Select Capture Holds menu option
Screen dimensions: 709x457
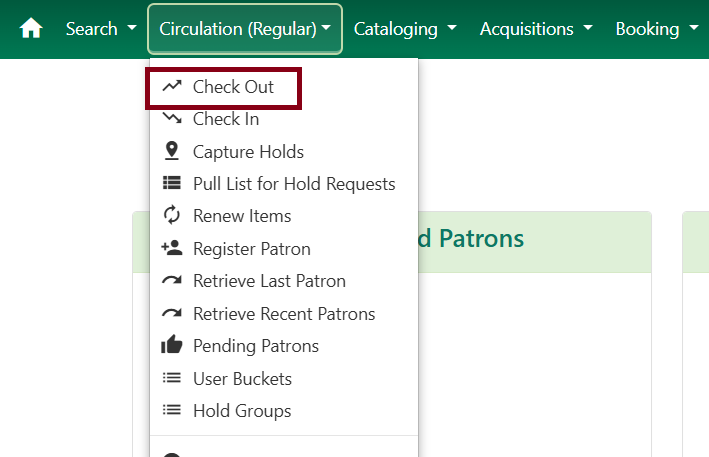click(x=248, y=152)
